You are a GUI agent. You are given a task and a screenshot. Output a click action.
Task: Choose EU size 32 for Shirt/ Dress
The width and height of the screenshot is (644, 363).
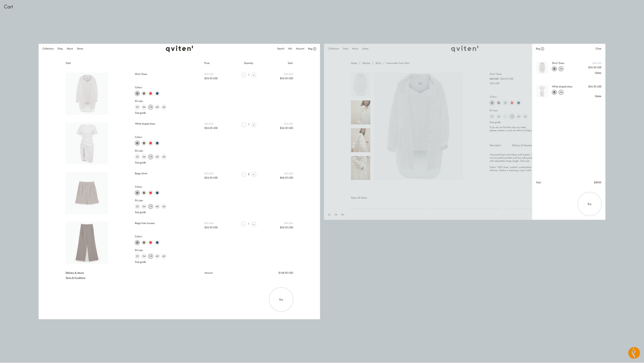137,107
